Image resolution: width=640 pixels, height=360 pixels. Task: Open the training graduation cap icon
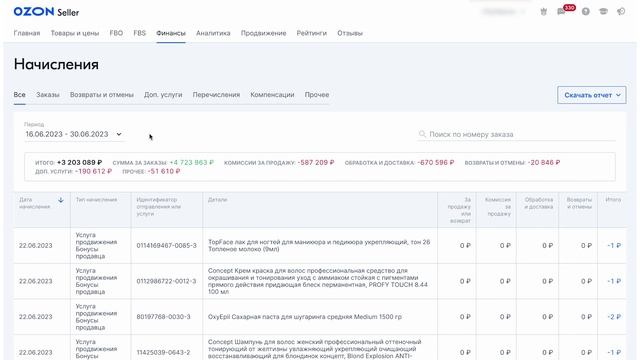tap(603, 11)
